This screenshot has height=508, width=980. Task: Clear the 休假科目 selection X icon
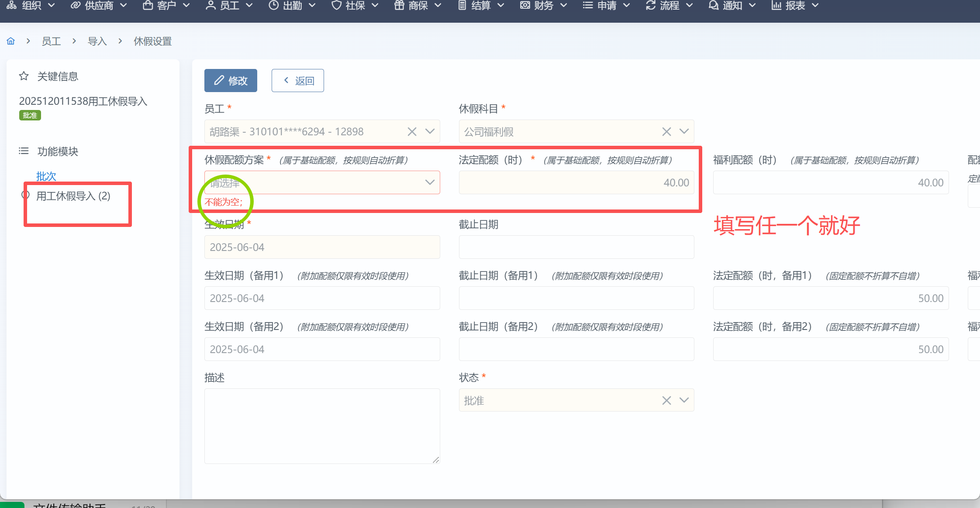coord(666,131)
